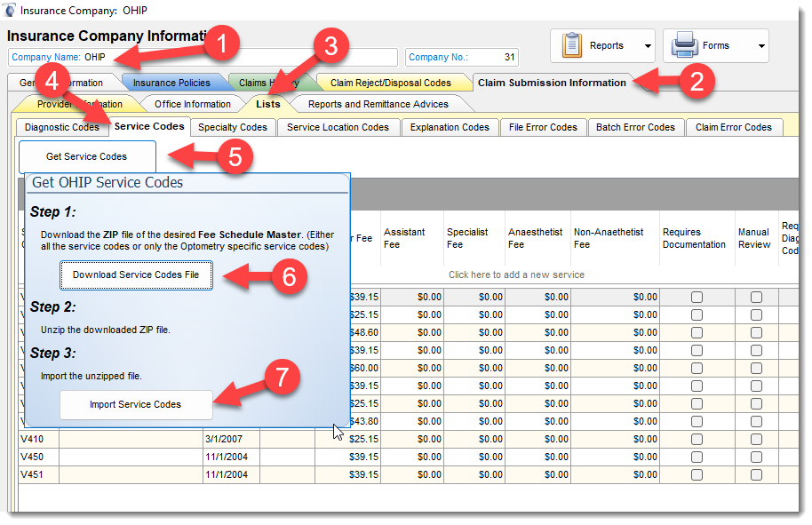The height and width of the screenshot is (525, 812).
Task: Click the Non-Anaethetist Fee cell in the V410 row
Action: (x=615, y=439)
